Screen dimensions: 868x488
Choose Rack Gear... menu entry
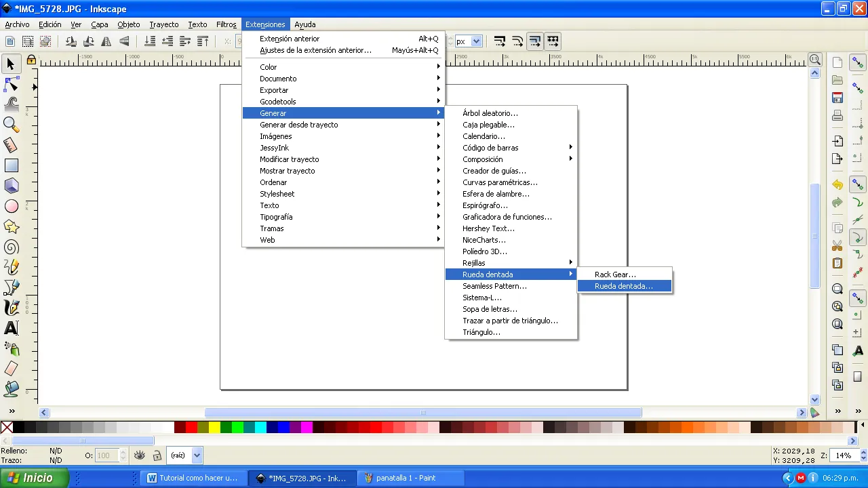[x=625, y=274]
